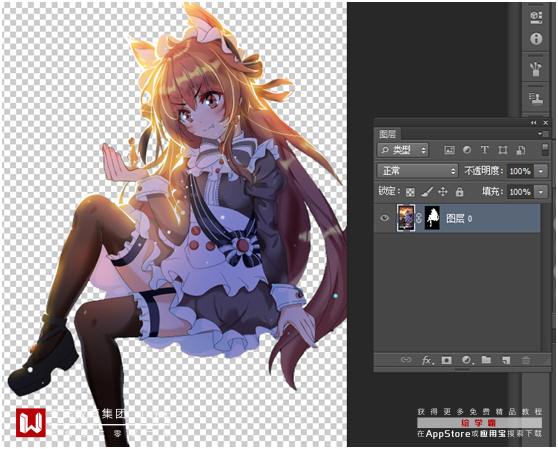Open the 类型 filter type dropdown

(x=403, y=150)
